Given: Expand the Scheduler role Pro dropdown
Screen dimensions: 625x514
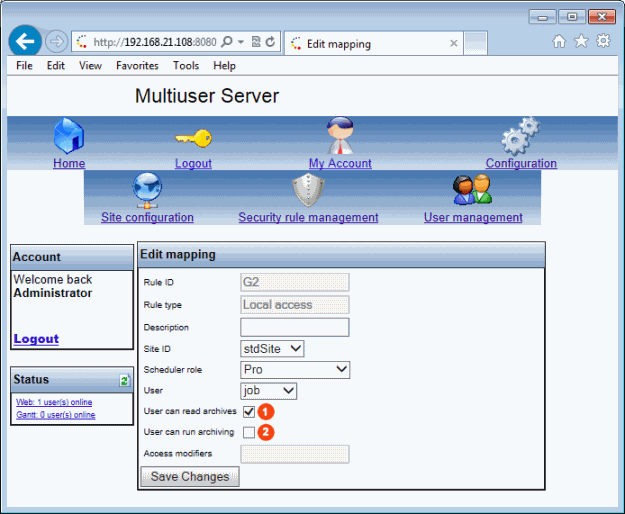Looking at the screenshot, I should (295, 370).
